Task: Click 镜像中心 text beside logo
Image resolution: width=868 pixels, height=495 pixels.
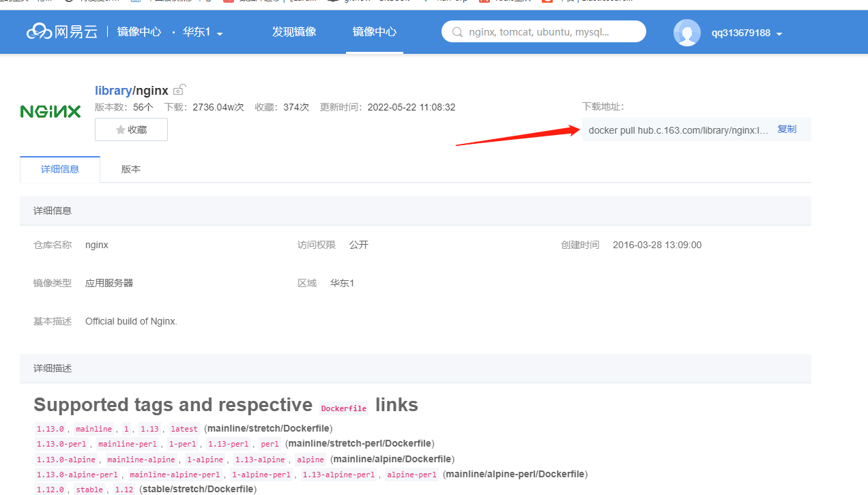Action: [x=139, y=32]
